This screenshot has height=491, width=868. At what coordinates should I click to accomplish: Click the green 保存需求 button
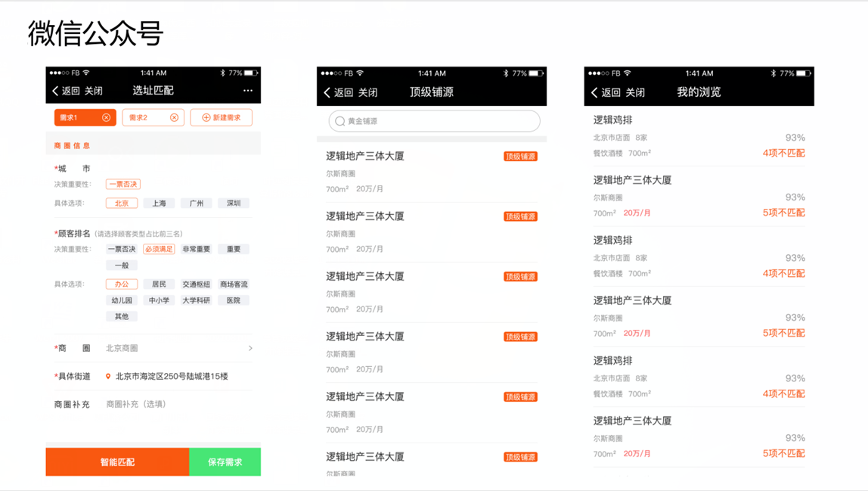225,461
